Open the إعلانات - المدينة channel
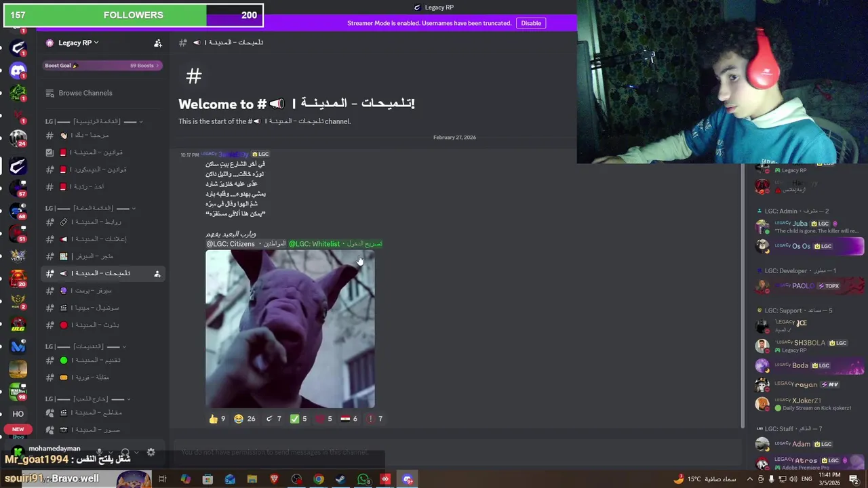868x488 pixels. (x=102, y=239)
